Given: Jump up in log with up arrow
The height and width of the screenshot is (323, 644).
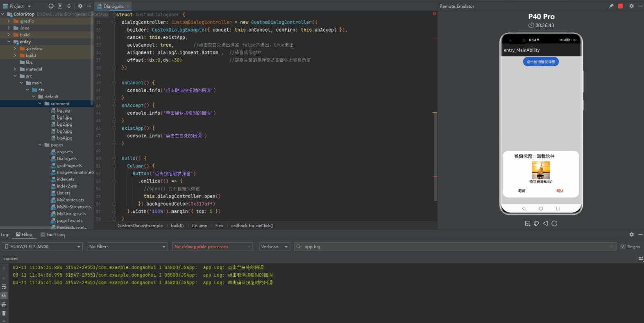Looking at the screenshot, I should tap(4, 269).
